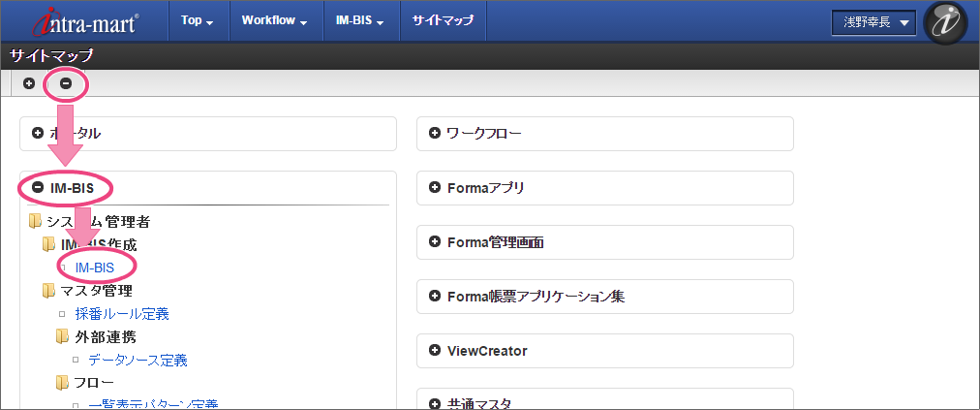Expand the ViewCreator section
Viewport: 980px width, 410px height.
(435, 350)
